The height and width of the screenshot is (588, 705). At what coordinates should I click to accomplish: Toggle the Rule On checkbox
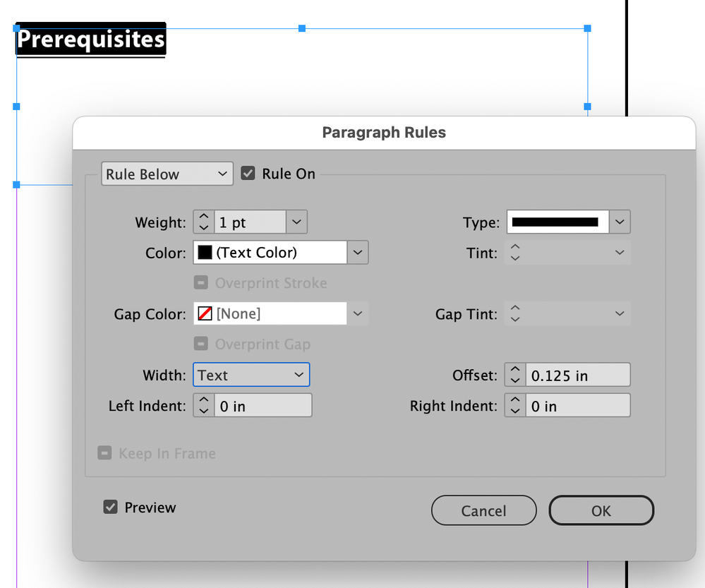[x=248, y=174]
